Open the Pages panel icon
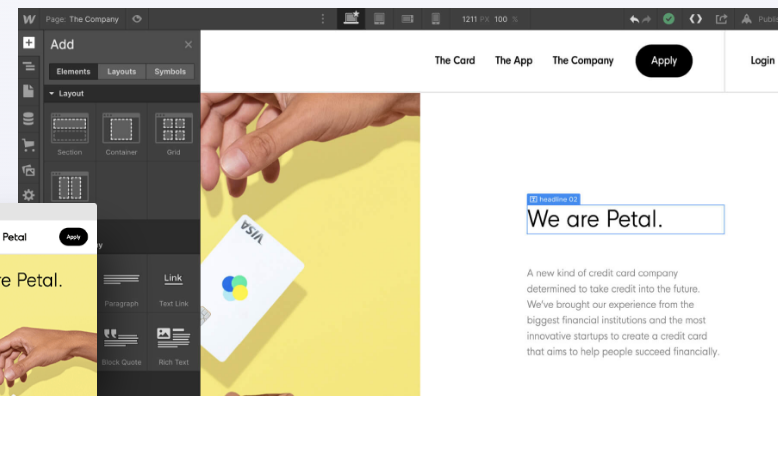The width and height of the screenshot is (778, 452). tap(29, 91)
